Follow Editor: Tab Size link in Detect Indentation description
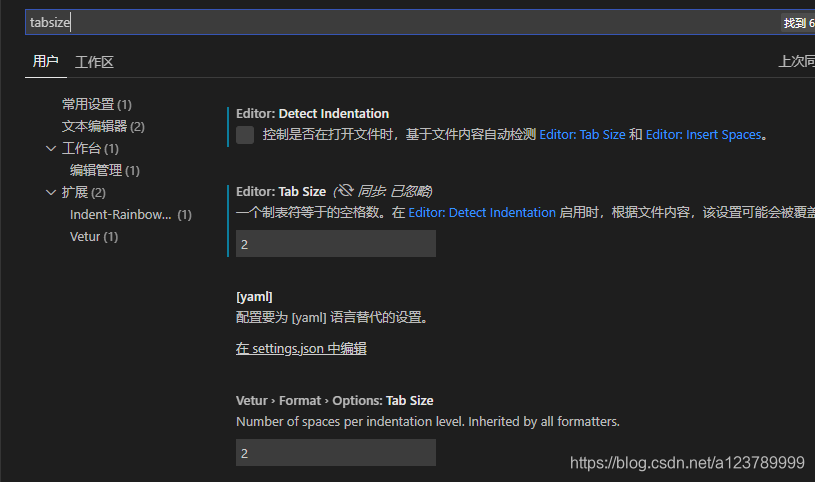Screen dimensions: 815x482 [582, 135]
